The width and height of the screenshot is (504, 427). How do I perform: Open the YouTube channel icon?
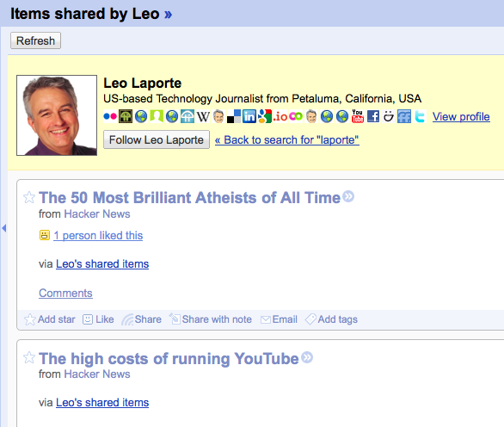(x=358, y=116)
